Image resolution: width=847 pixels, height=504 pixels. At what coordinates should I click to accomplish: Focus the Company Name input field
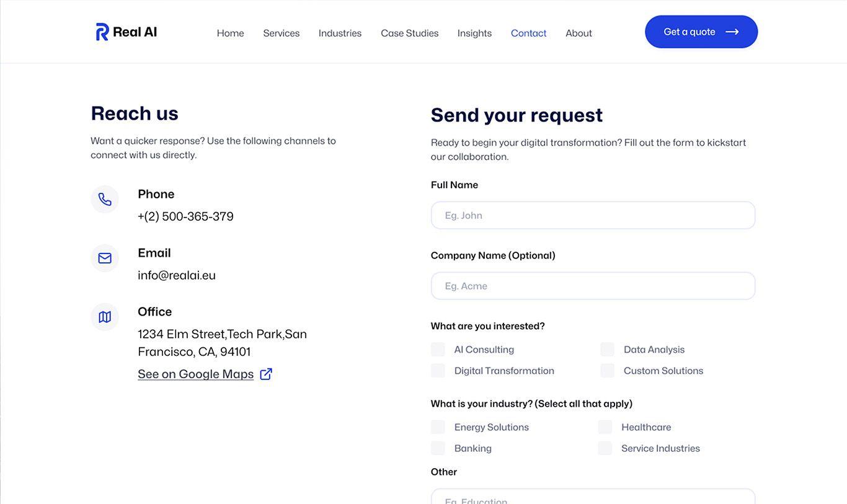tap(593, 286)
